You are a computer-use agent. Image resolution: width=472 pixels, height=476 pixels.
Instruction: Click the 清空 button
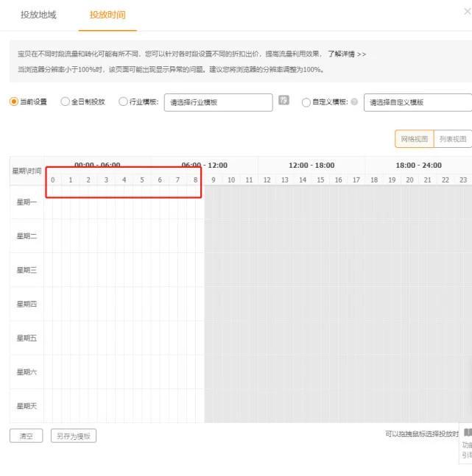[x=26, y=436]
